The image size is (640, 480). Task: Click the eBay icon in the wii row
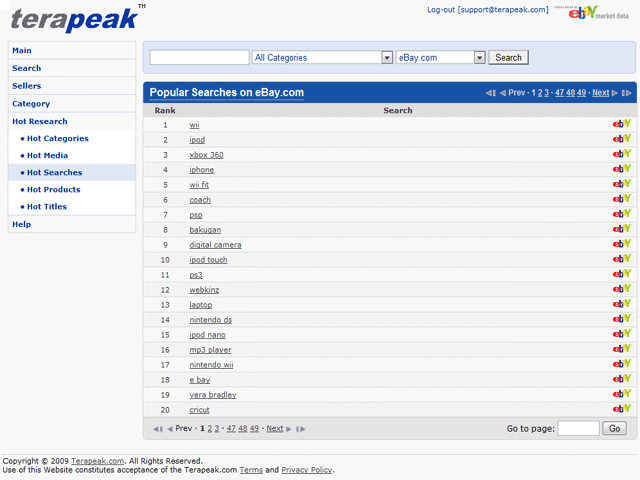pyautogui.click(x=622, y=124)
